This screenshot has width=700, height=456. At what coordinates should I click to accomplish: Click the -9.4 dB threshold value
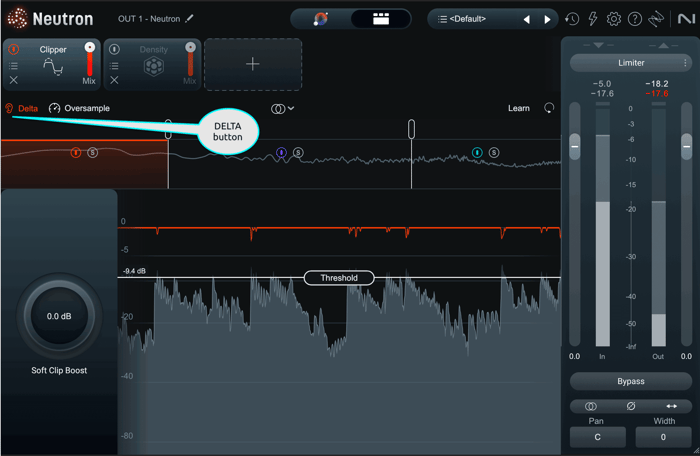point(134,271)
